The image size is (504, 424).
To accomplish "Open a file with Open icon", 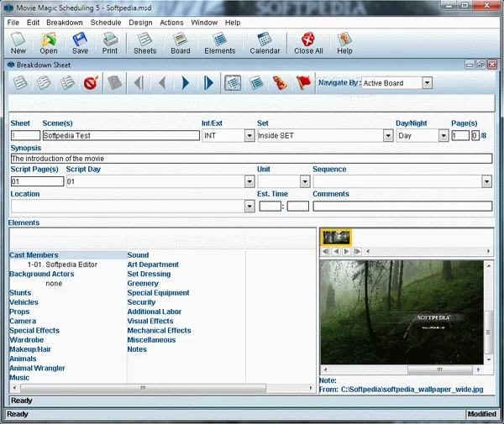I will [49, 43].
